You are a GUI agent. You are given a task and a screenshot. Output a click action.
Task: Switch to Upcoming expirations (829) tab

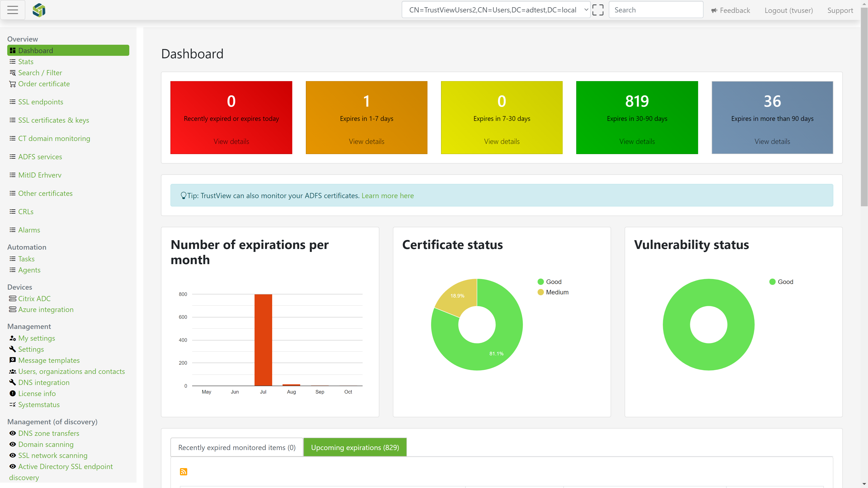coord(355,447)
